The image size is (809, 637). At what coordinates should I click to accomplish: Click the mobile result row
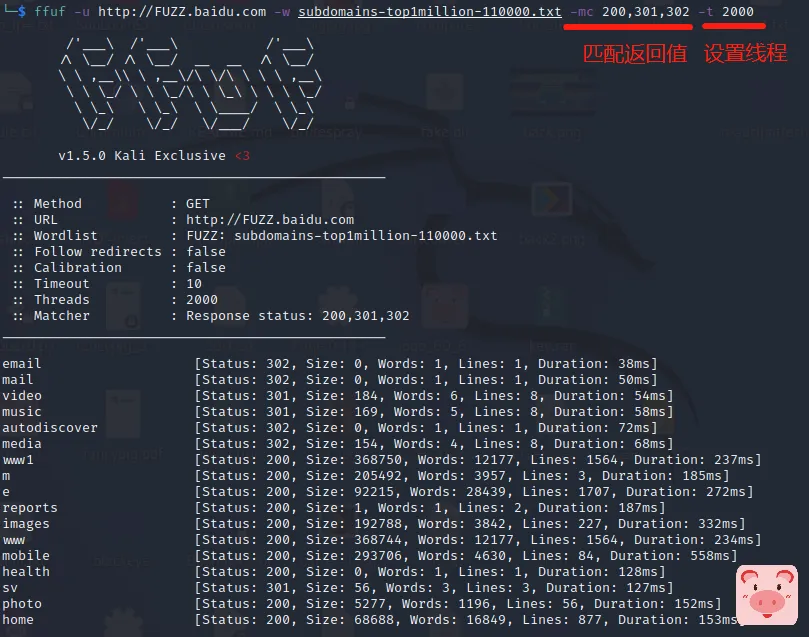click(370, 556)
